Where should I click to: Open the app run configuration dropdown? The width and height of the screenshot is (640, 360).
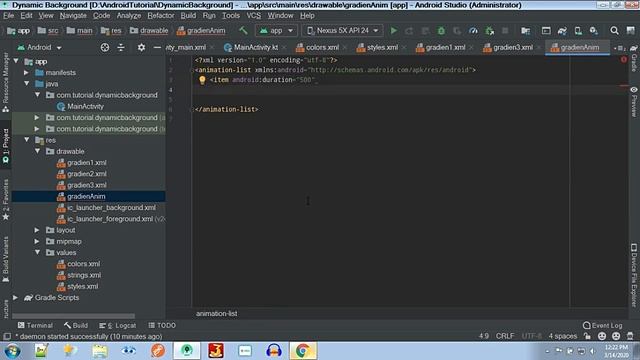pos(276,31)
